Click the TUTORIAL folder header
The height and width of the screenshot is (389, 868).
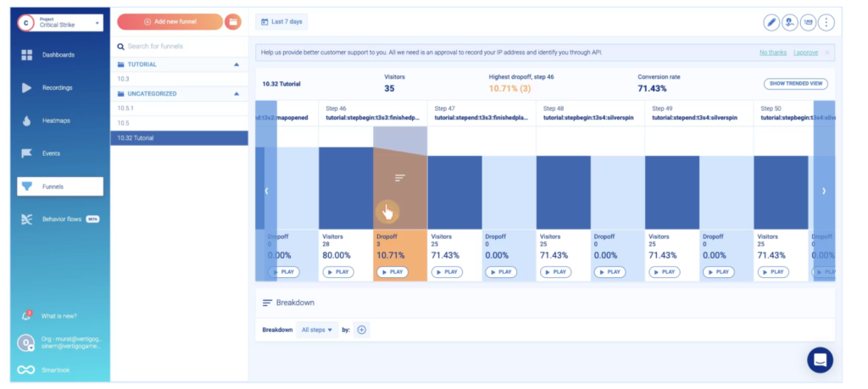179,64
